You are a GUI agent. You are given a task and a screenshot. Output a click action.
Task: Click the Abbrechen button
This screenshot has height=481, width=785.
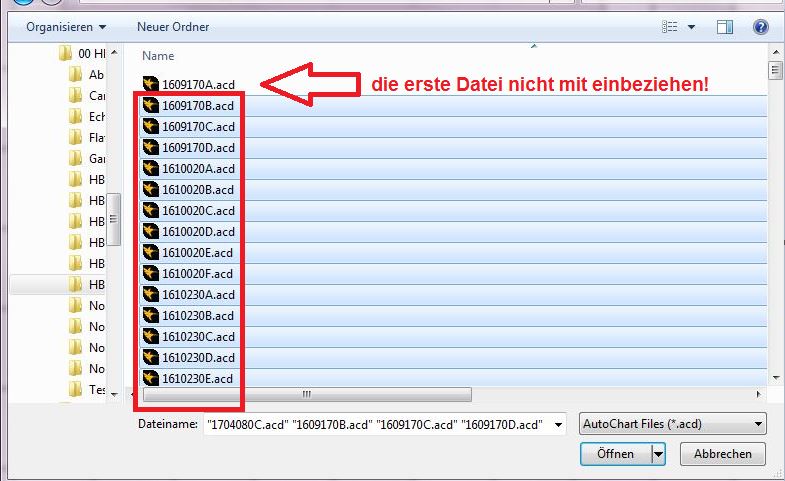(x=722, y=454)
